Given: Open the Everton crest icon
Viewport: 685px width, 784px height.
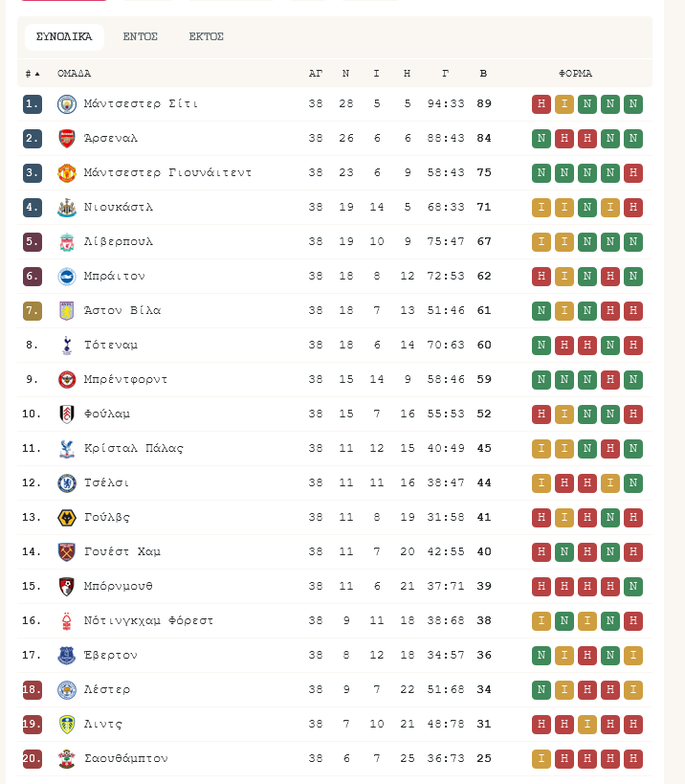Looking at the screenshot, I should pyautogui.click(x=66, y=656).
